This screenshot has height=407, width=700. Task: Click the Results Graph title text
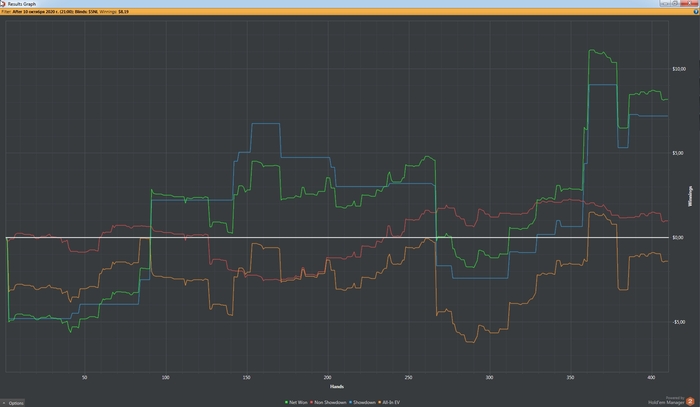21,4
